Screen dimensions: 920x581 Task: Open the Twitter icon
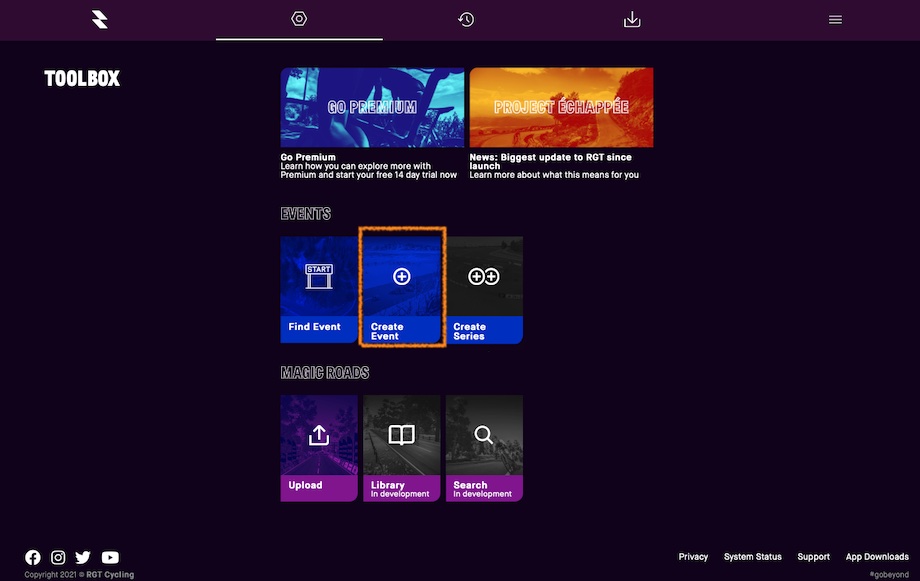83,557
